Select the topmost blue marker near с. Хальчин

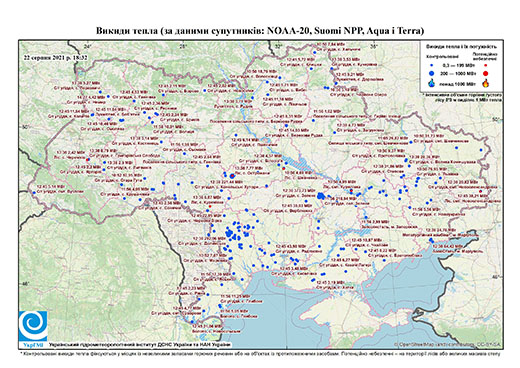coord(314,52)
